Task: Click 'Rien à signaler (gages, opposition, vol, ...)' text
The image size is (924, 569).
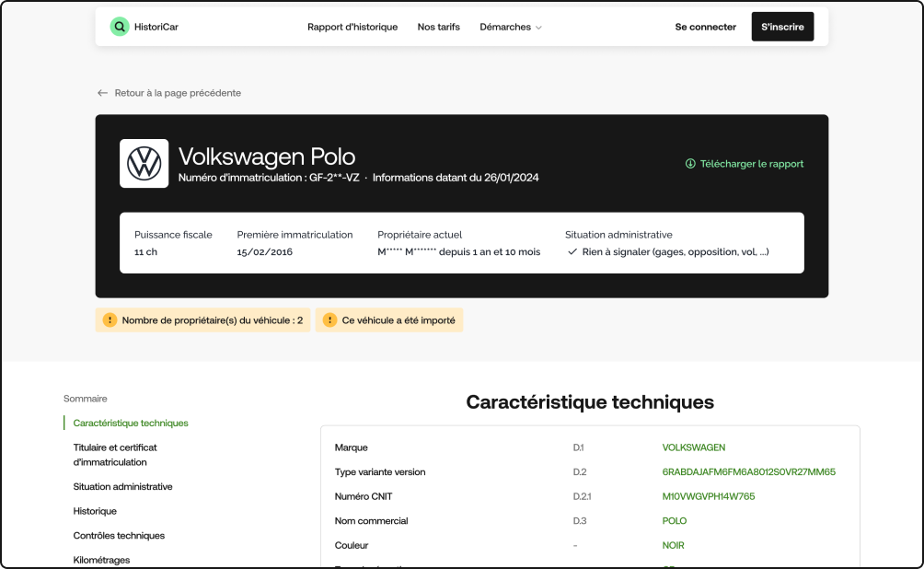Action: click(x=676, y=251)
